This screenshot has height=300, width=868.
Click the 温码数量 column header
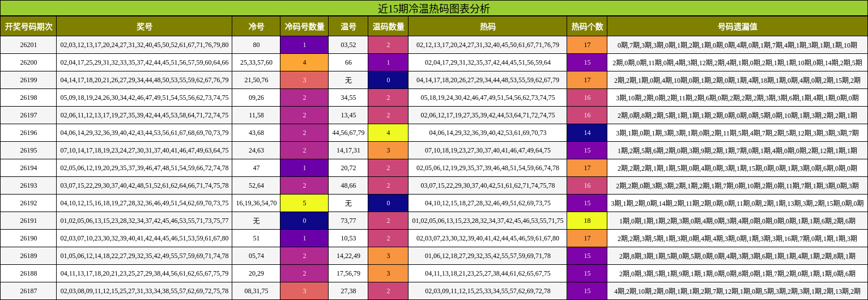tap(388, 27)
